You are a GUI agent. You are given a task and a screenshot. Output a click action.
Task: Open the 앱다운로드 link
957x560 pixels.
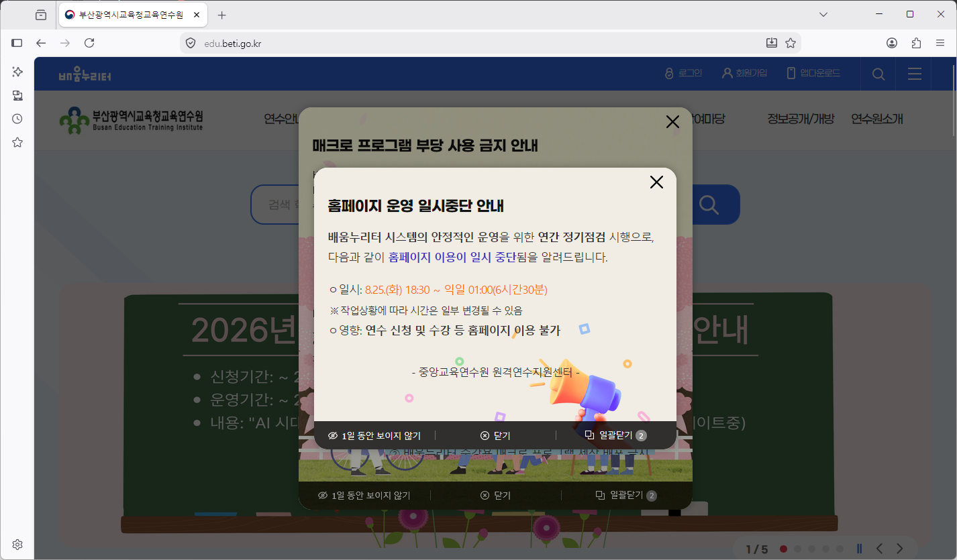point(813,73)
